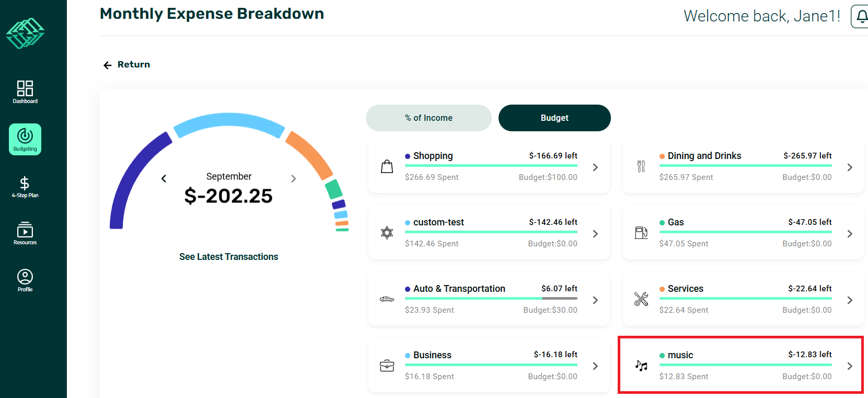Expand the Shopping category details
The image size is (868, 398).
pyautogui.click(x=595, y=167)
